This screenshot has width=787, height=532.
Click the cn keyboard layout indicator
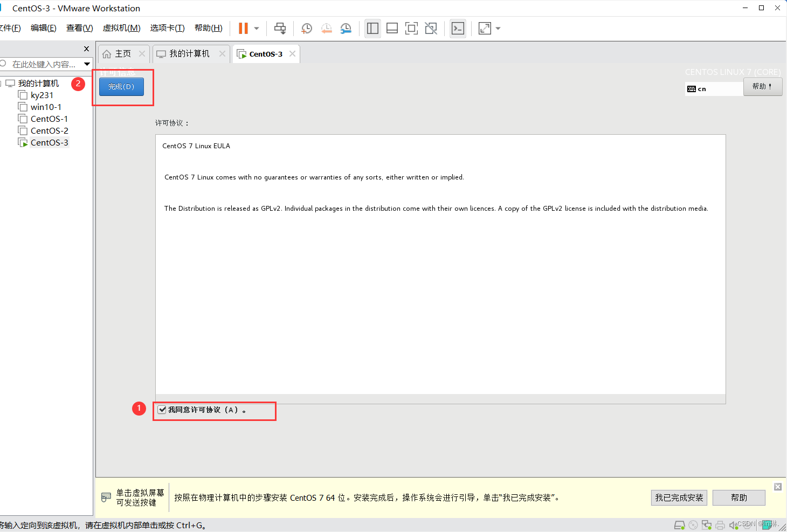point(714,89)
